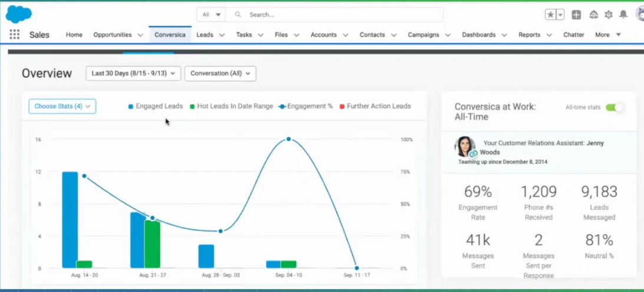Screen dimensions: 644x292
Task: Expand the Reports tab chevron
Action: [x=549, y=35]
